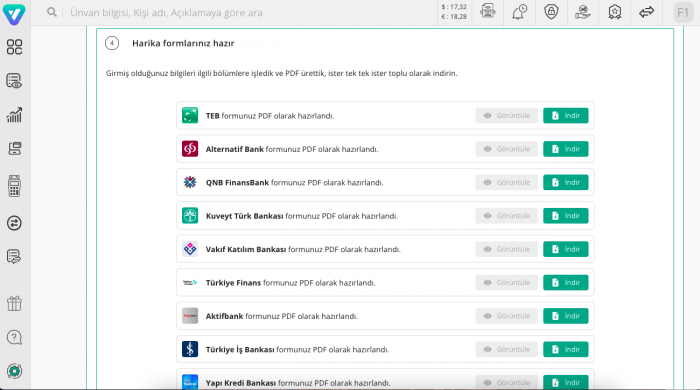
Task: Click Görüntüle for Kuveyt Türk Bankası form
Action: click(x=507, y=216)
